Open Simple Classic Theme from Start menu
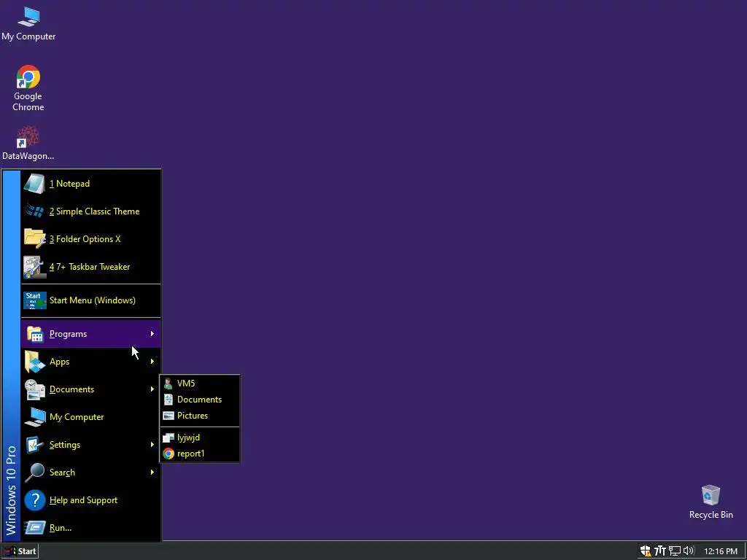Screen dimensions: 747x560 click(90, 211)
